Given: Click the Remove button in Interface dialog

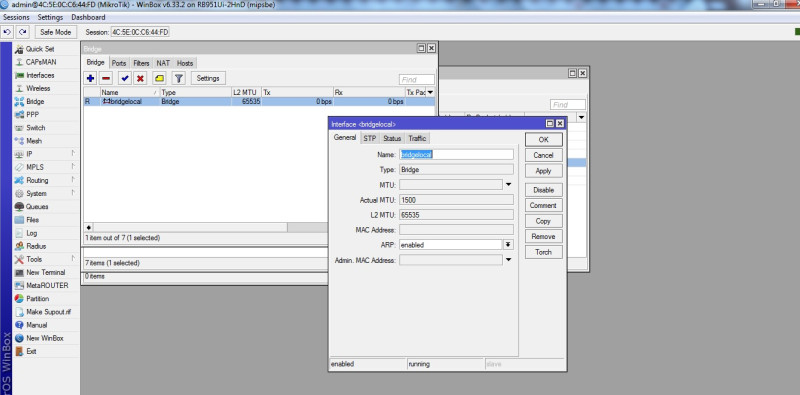Looking at the screenshot, I should coord(543,236).
